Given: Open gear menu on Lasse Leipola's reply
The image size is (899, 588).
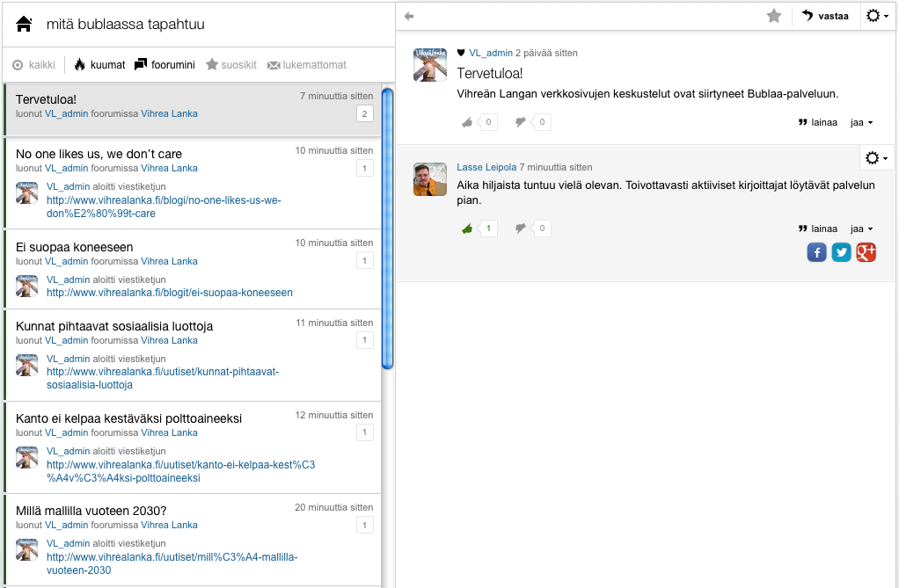Looking at the screenshot, I should 876,157.
